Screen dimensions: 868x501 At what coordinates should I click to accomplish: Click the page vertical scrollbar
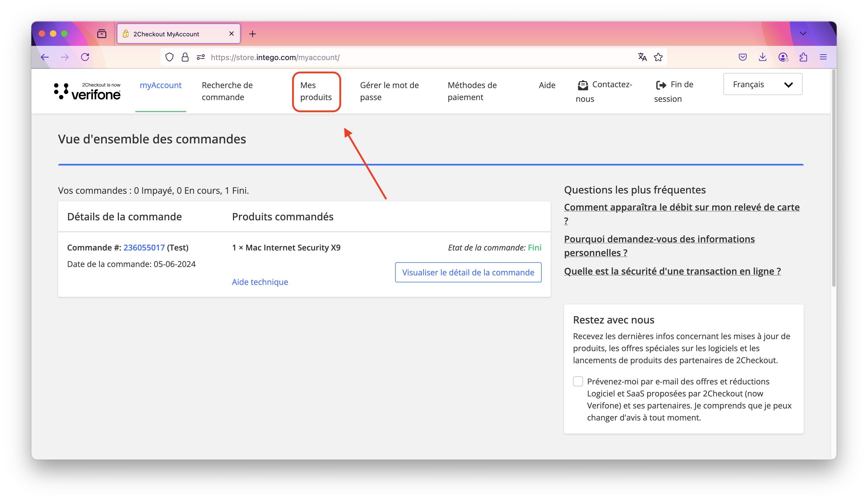click(834, 178)
